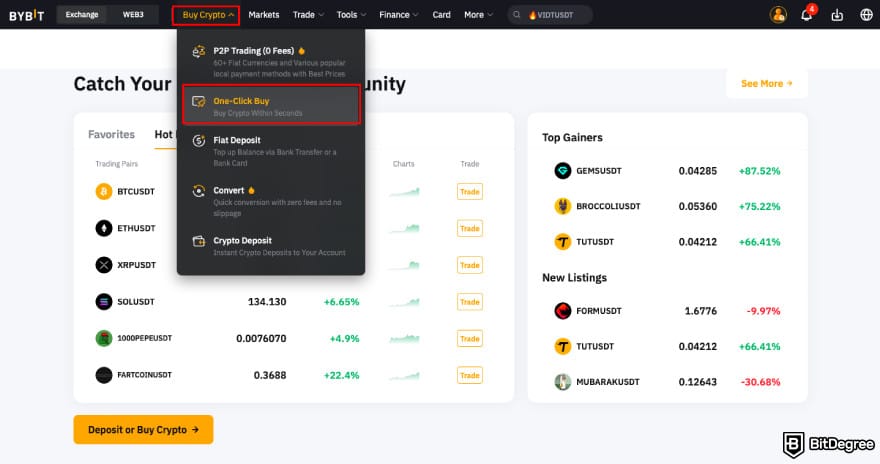Switch to the WEB3 mode
880x464 pixels.
click(x=133, y=15)
